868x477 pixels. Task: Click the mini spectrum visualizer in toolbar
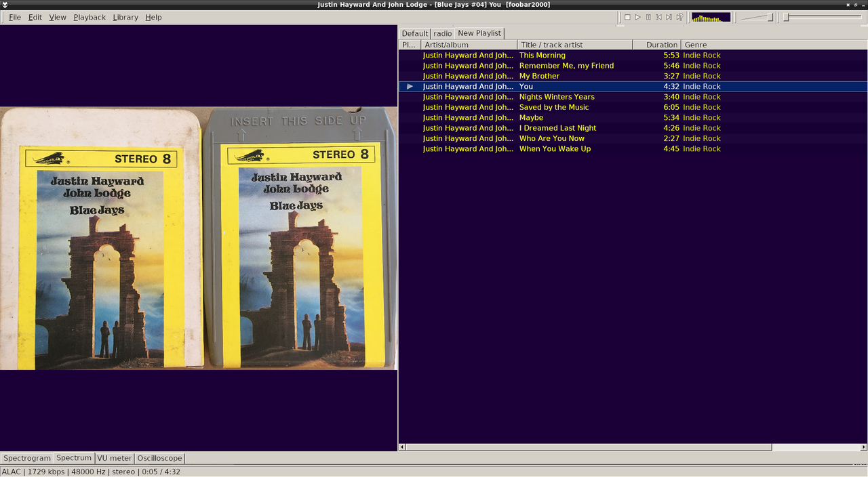tap(711, 17)
